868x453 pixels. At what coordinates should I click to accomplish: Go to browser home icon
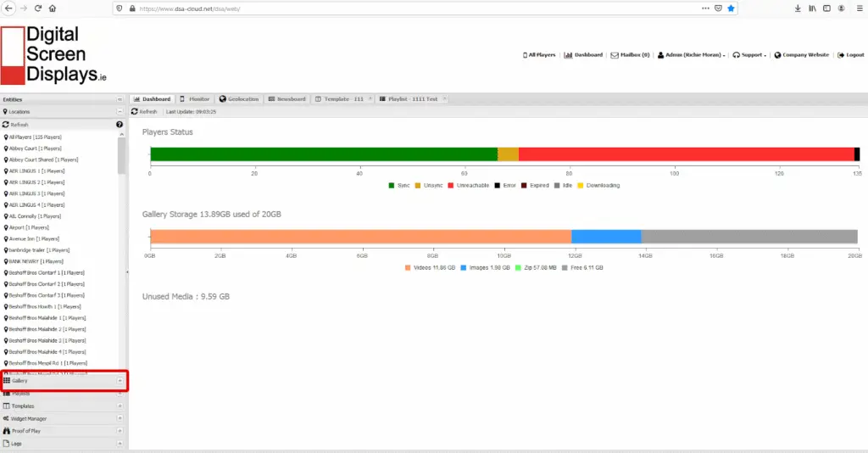tap(52, 8)
